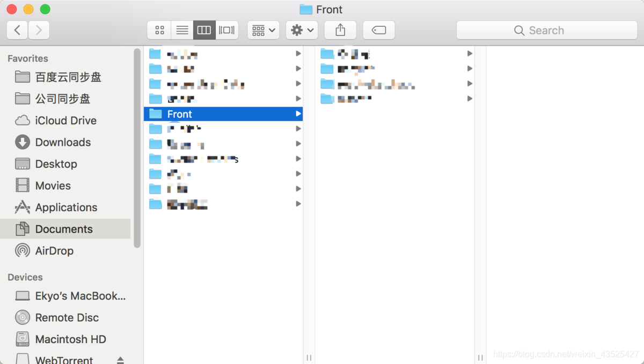644x364 pixels.
Task: Select Desktop in Favorites
Action: point(65,164)
